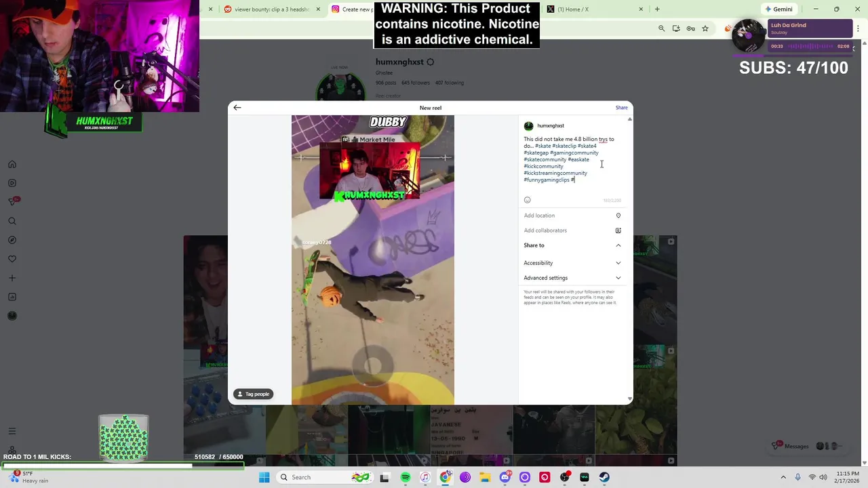Open the More hamburger menu in the sidebar

(x=12, y=431)
